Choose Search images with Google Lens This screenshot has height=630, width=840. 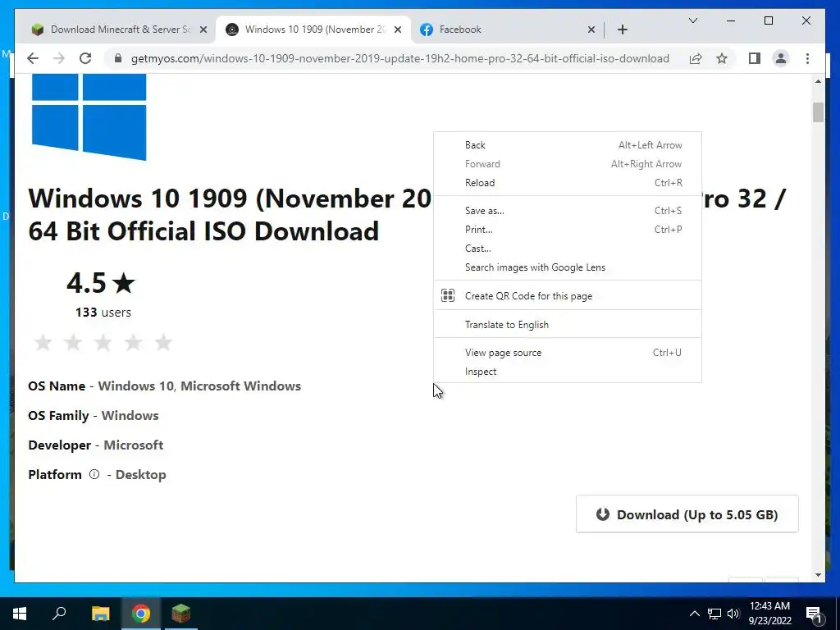tap(568, 267)
